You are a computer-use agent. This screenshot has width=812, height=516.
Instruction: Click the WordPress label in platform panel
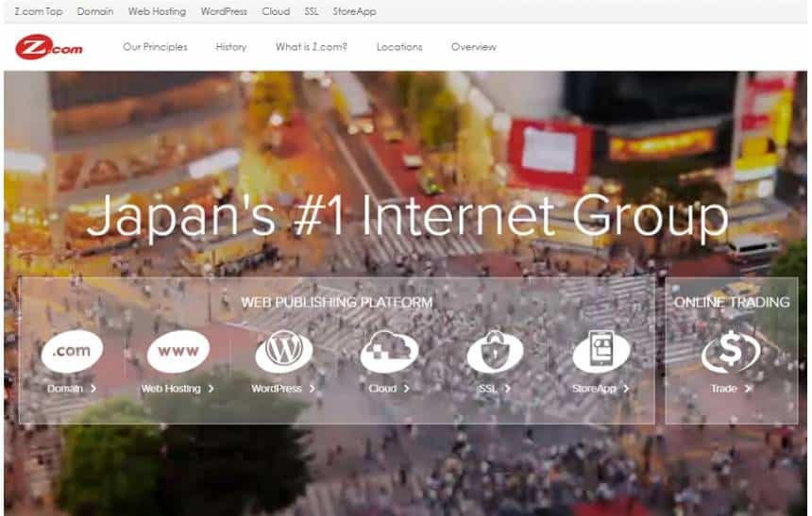tap(277, 388)
